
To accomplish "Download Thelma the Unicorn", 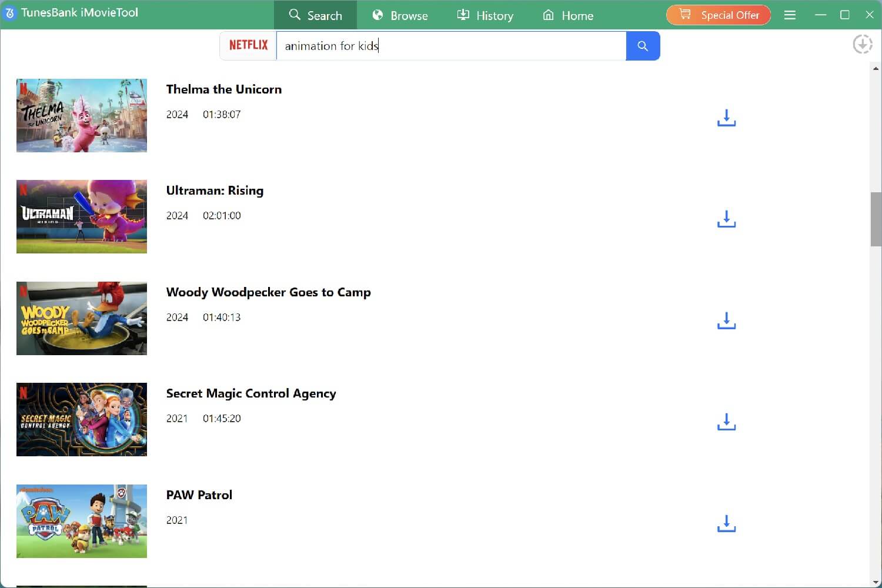I will [726, 118].
